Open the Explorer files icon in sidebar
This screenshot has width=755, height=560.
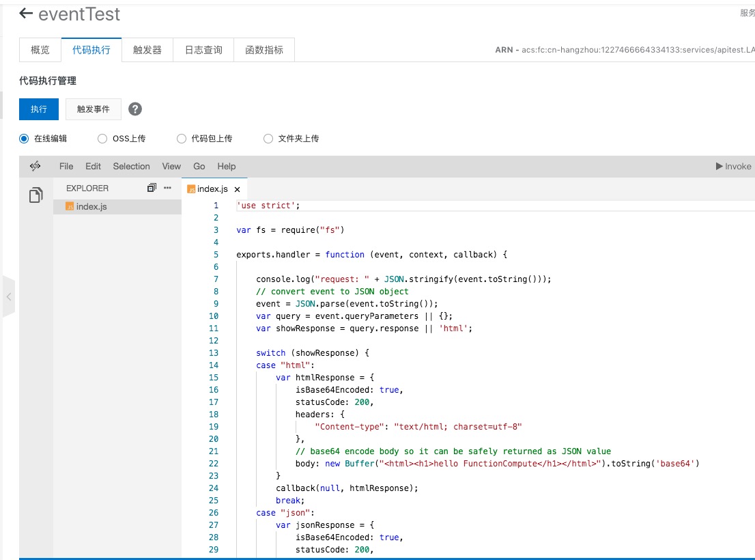pos(36,195)
